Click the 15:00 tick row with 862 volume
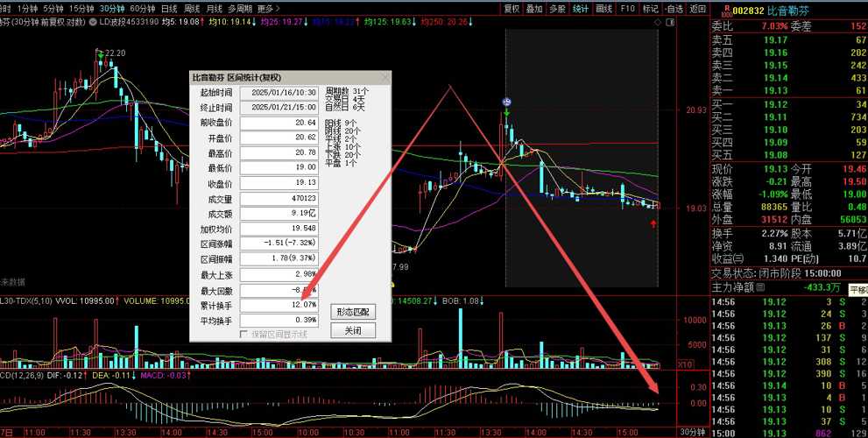 [x=789, y=433]
